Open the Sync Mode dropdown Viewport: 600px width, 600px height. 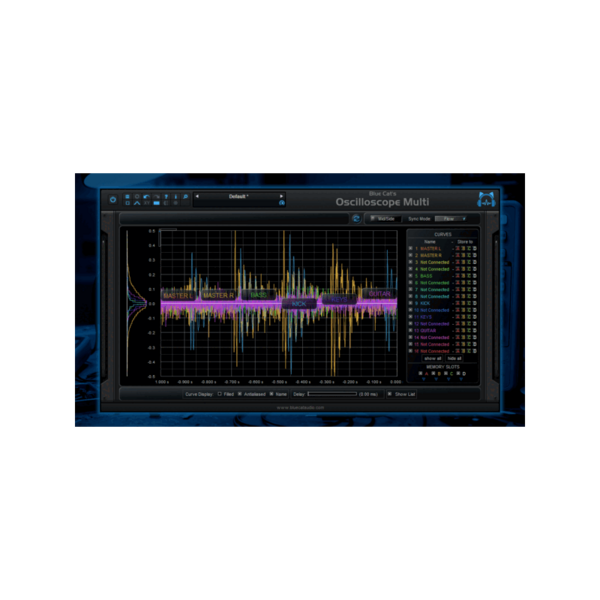click(452, 219)
